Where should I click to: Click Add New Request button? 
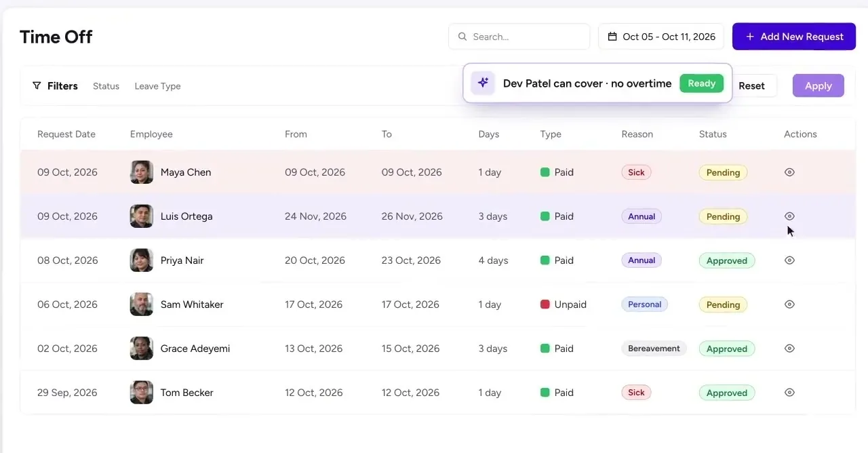click(794, 37)
